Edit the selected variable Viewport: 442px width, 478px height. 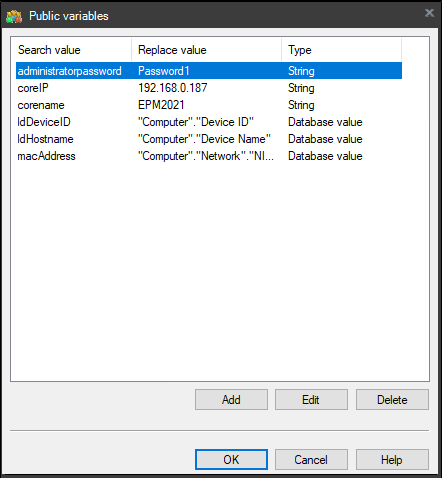click(311, 400)
